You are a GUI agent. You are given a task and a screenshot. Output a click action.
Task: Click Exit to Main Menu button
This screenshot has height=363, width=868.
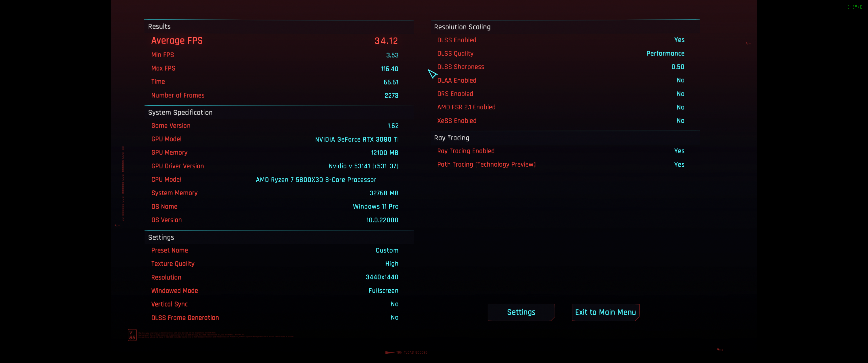pos(605,312)
